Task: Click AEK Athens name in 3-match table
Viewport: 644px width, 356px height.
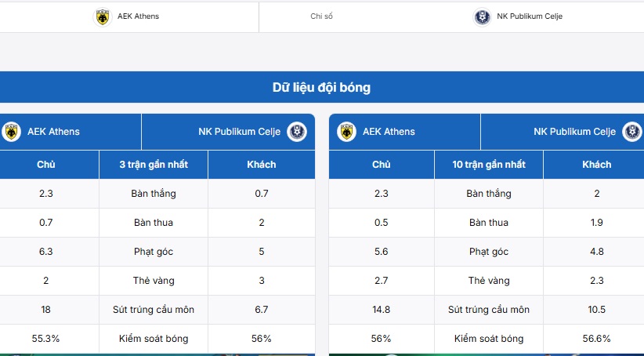Action: (53, 132)
